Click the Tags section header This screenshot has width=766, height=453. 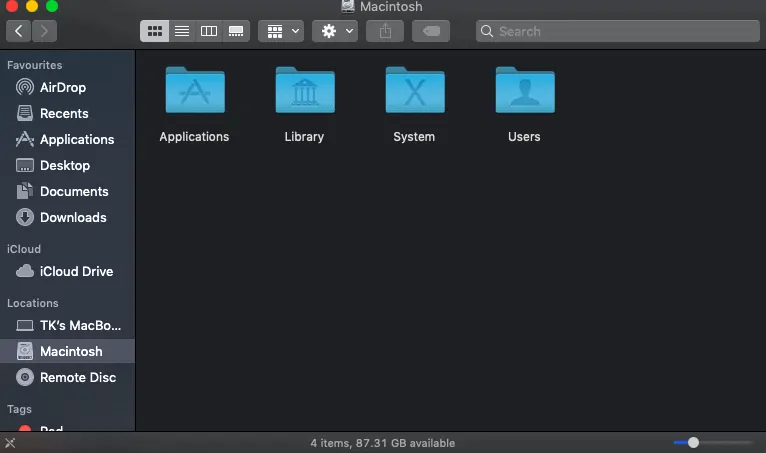pyautogui.click(x=20, y=409)
